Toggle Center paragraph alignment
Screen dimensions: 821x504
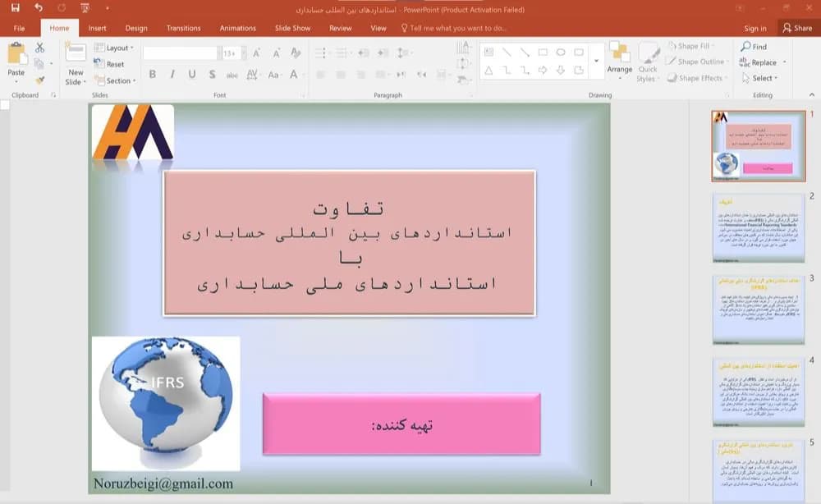click(x=341, y=75)
